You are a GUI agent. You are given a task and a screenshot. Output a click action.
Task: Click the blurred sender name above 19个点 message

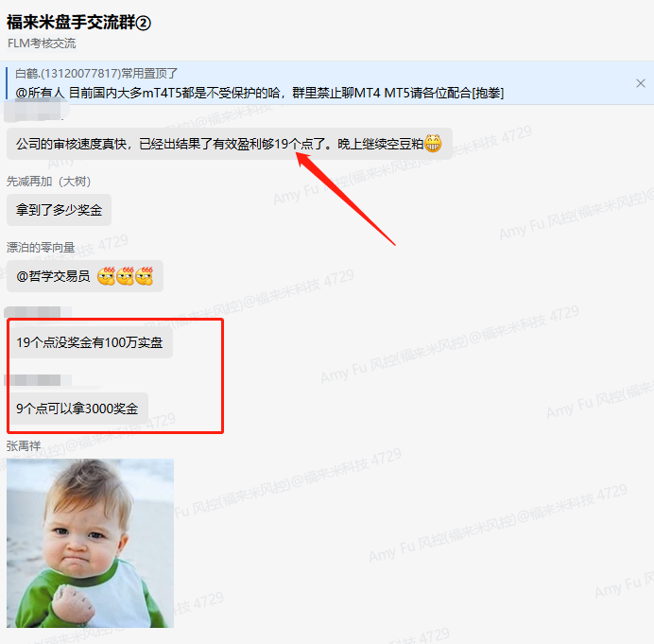click(38, 312)
